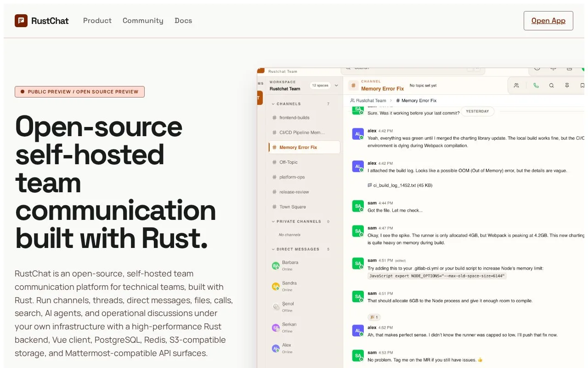
Task: Collapse the DIRECT MESSAGES section
Action: click(273, 249)
